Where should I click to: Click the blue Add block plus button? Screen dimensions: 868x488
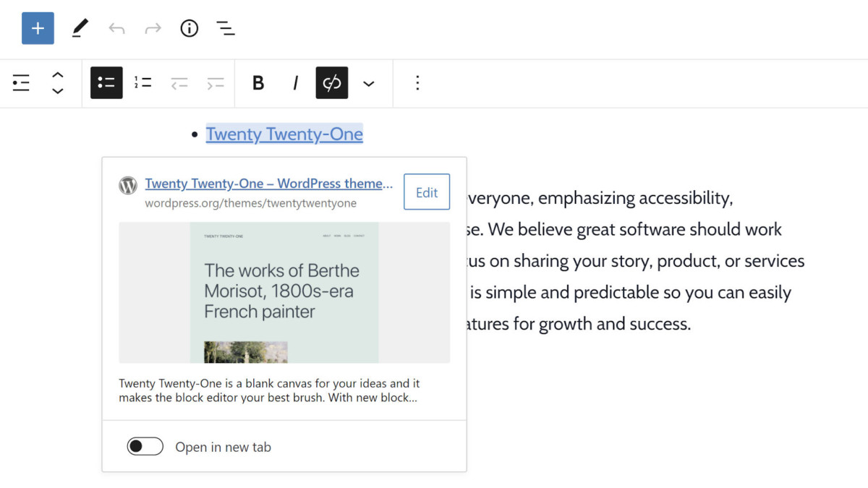click(x=38, y=29)
